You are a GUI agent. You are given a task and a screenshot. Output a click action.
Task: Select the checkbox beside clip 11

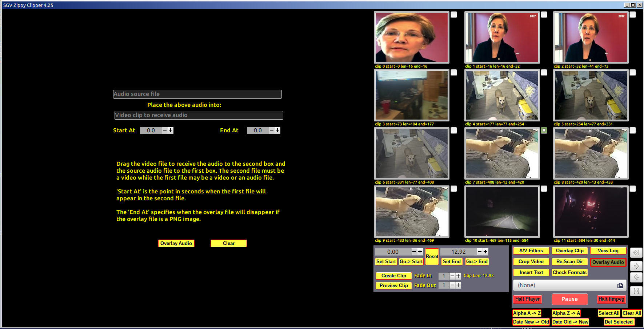[633, 189]
